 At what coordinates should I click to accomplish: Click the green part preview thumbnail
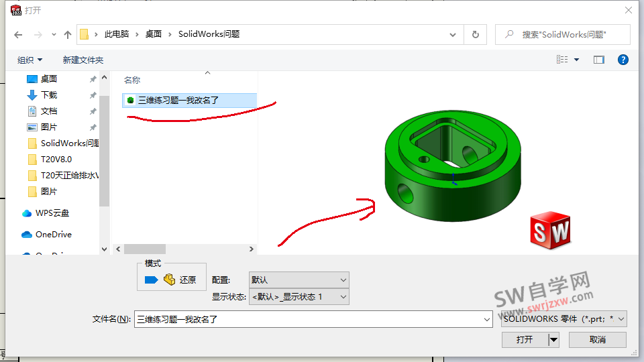(x=453, y=166)
